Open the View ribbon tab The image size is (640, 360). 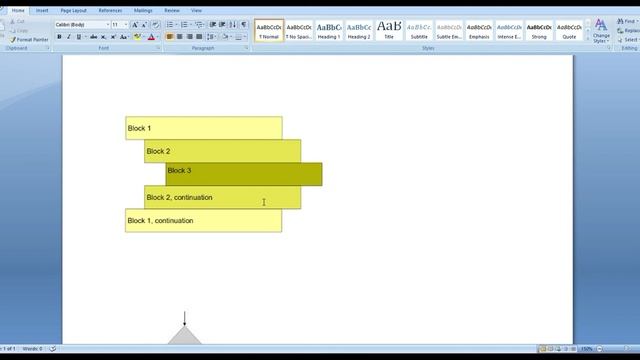tap(196, 11)
